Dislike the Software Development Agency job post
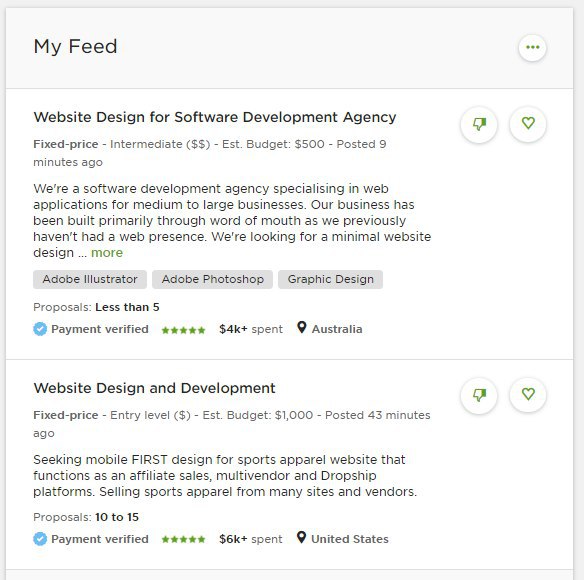This screenshot has height=580, width=584. pos(479,124)
